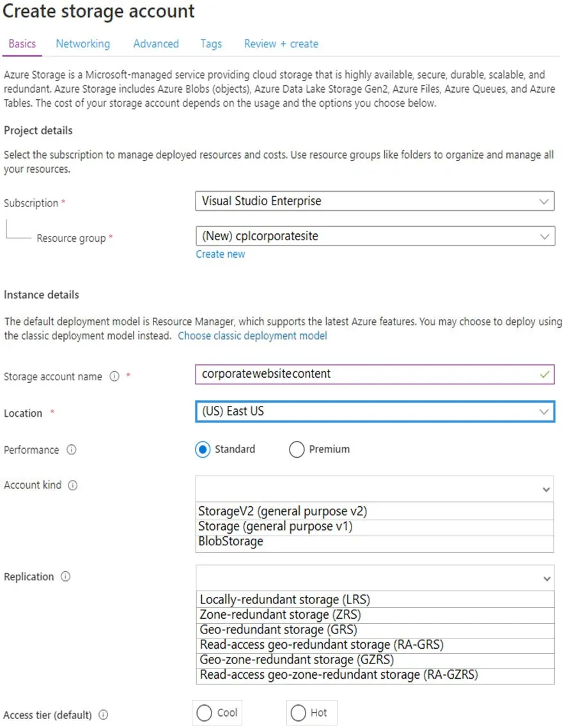Select the Standard performance radio button
567x728 pixels.
203,449
